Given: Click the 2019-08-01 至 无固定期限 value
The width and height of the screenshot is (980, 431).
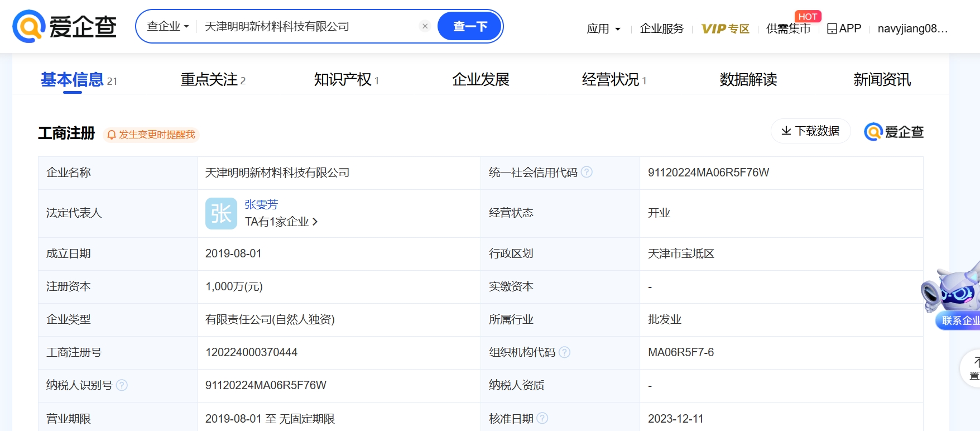Looking at the screenshot, I should [x=270, y=419].
